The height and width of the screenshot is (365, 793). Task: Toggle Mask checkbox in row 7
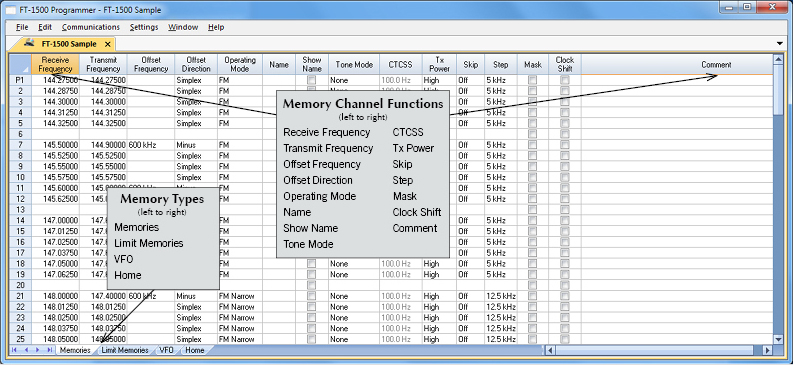(533, 145)
